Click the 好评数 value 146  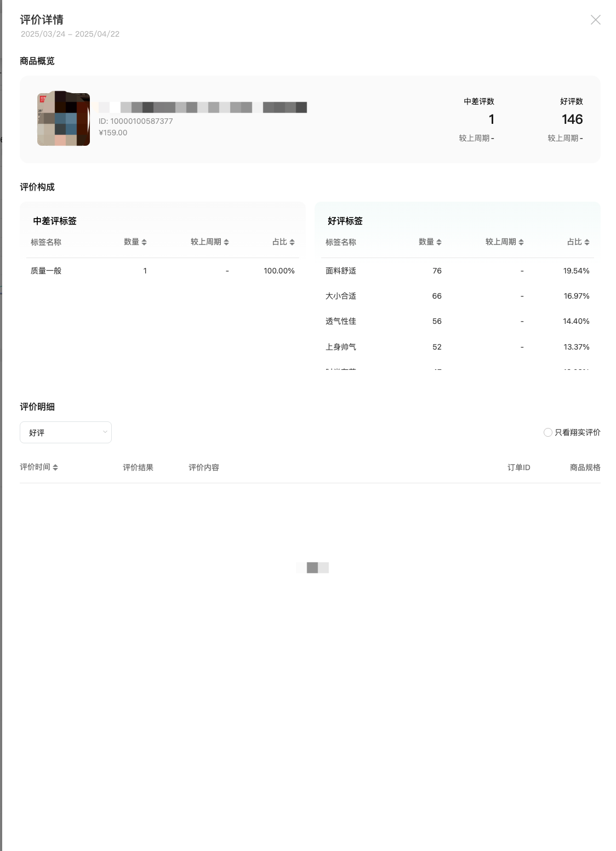pyautogui.click(x=572, y=119)
